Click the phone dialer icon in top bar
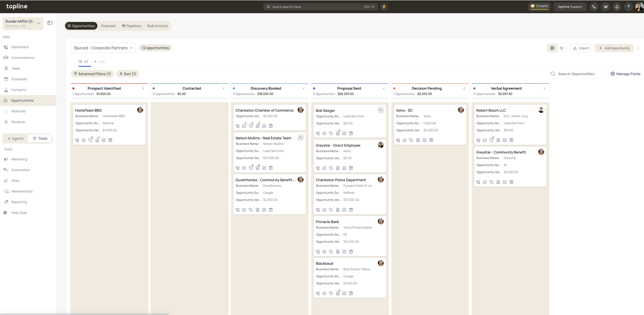The width and height of the screenshot is (644, 315). 594,7
